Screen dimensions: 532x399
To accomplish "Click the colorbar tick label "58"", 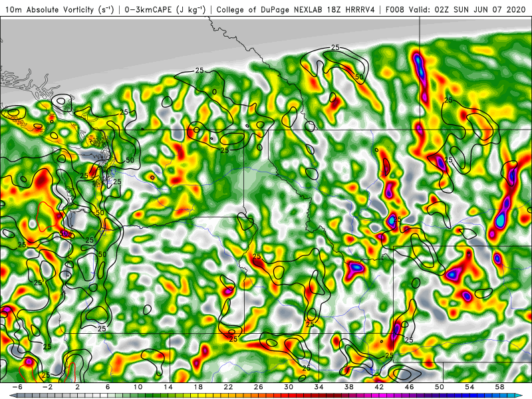I will click(500, 387).
